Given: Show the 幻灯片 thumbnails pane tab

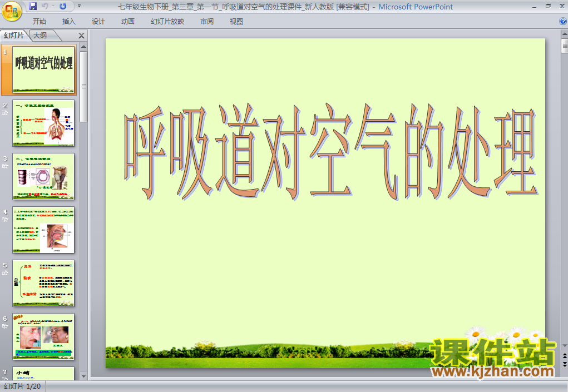Looking at the screenshot, I should pos(14,36).
